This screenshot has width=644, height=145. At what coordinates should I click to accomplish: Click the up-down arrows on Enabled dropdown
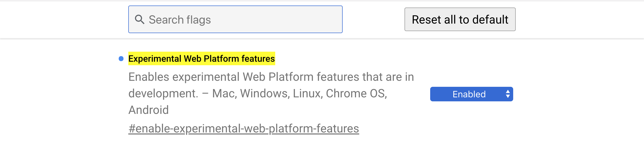click(x=508, y=94)
